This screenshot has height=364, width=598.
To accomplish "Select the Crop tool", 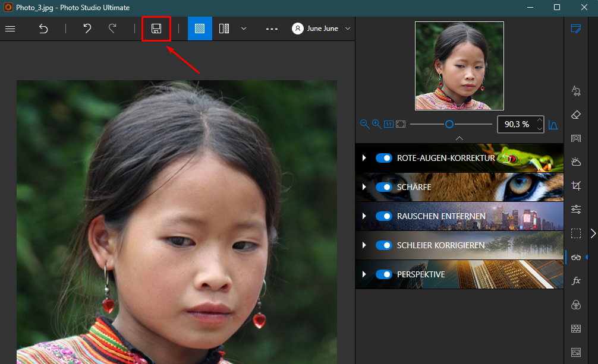I will pyautogui.click(x=576, y=186).
